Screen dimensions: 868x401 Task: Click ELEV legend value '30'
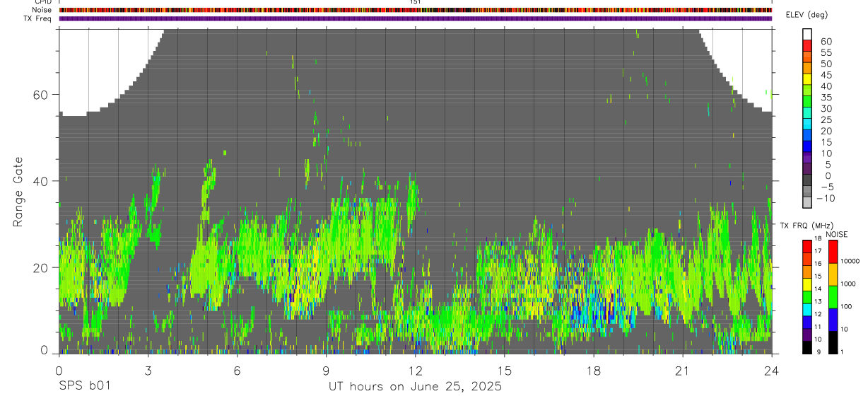coord(826,109)
